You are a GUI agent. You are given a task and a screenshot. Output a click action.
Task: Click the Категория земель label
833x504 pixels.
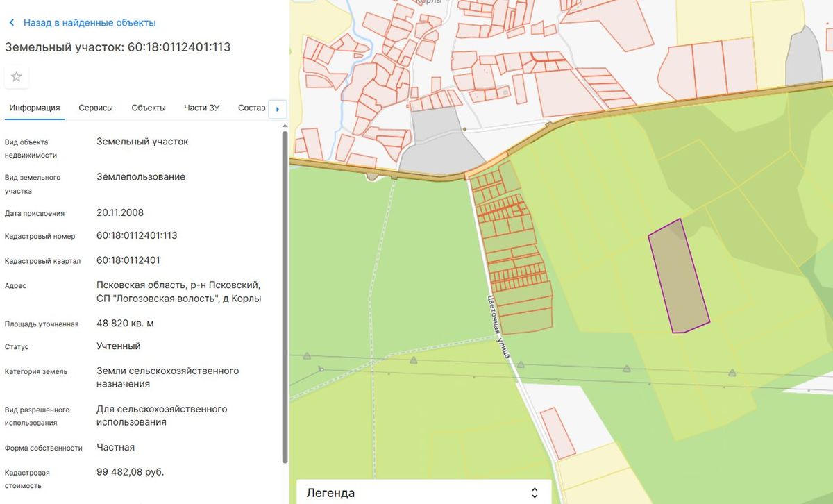coord(36,371)
